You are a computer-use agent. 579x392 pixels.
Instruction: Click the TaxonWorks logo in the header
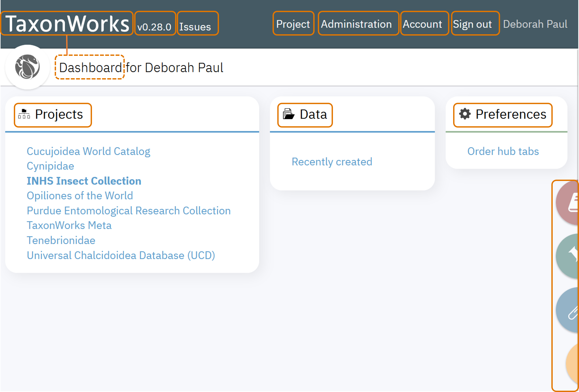(67, 24)
